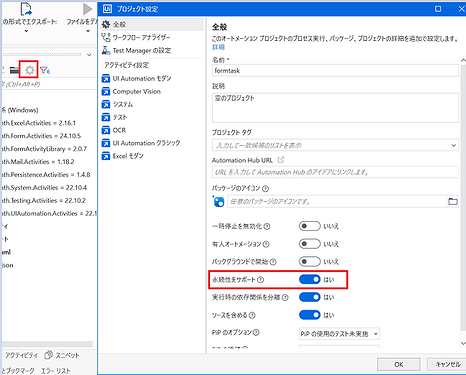The width and height of the screenshot is (466, 375).
Task: Click the package icon preview image
Action: (x=218, y=202)
